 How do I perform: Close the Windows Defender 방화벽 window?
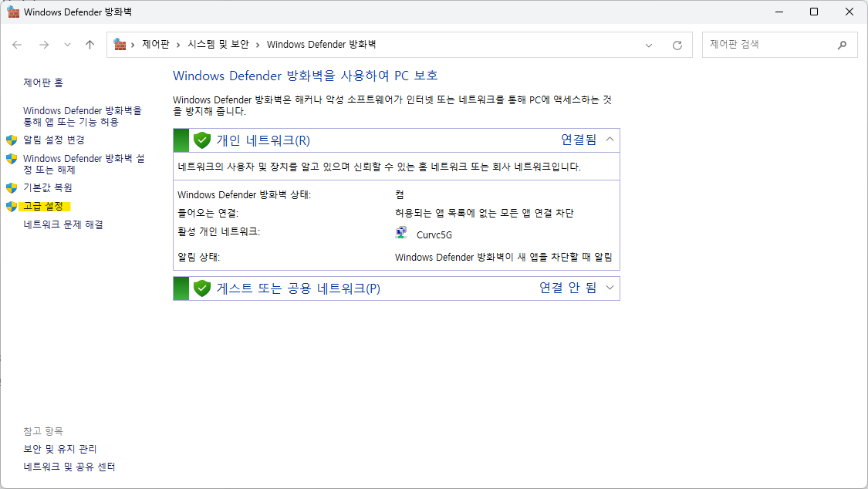pos(849,12)
